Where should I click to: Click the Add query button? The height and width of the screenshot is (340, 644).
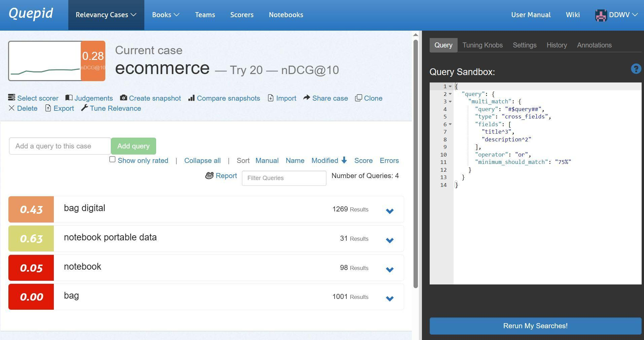(133, 146)
